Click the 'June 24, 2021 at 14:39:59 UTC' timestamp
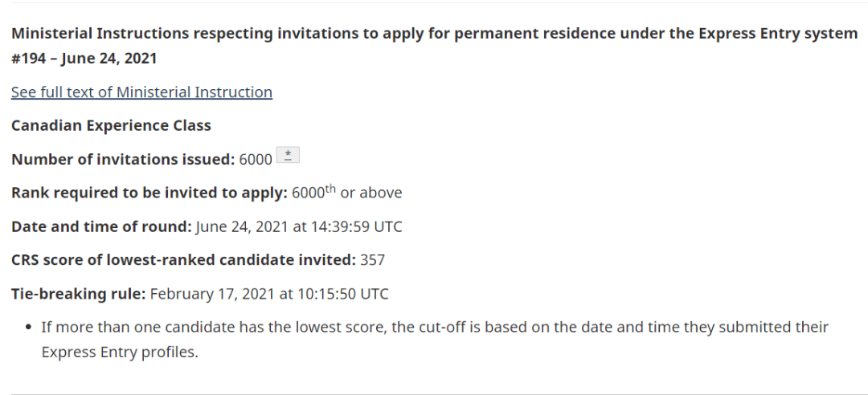 tap(299, 227)
